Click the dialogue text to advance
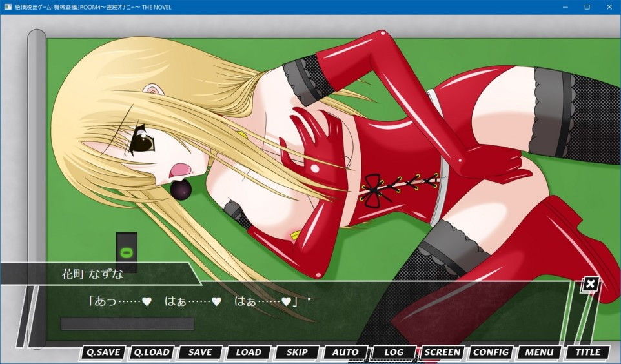This screenshot has width=621, height=364. 192,301
